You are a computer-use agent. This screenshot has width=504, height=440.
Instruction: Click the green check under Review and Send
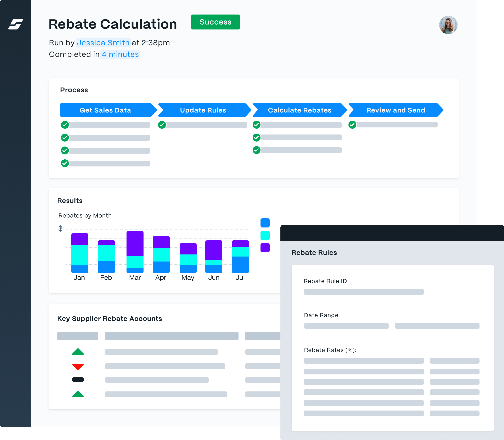(352, 125)
